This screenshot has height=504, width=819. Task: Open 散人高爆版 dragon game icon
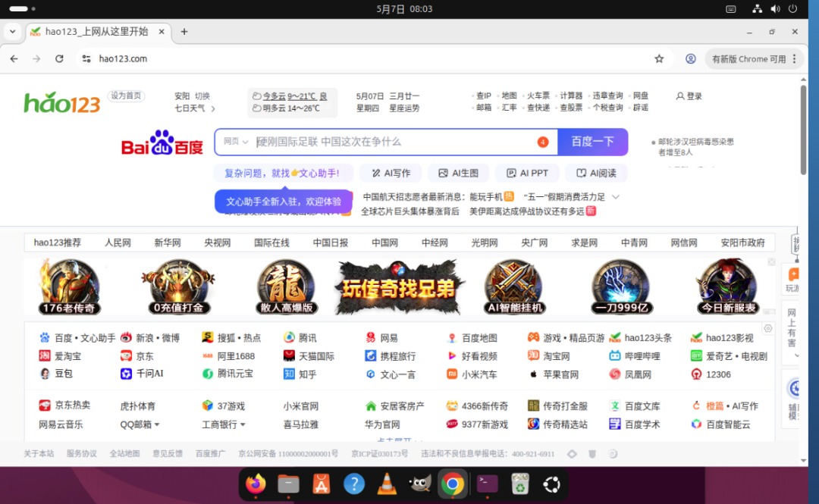286,286
